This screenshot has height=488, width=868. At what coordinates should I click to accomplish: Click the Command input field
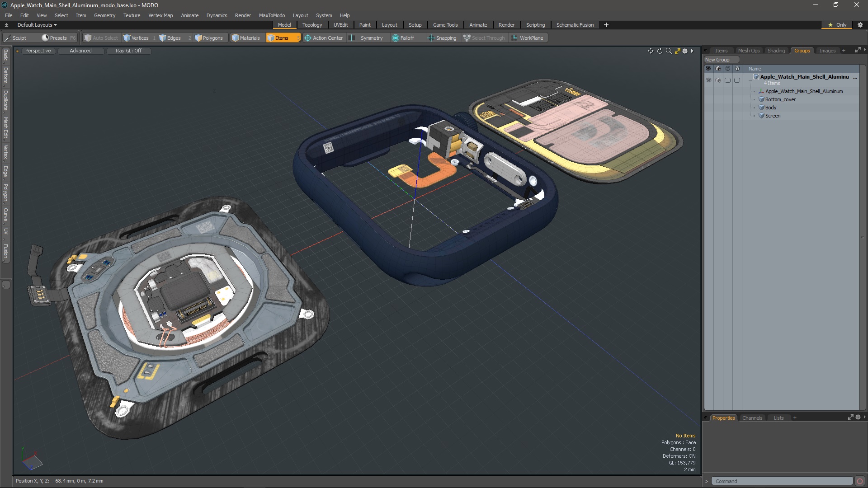tap(782, 481)
